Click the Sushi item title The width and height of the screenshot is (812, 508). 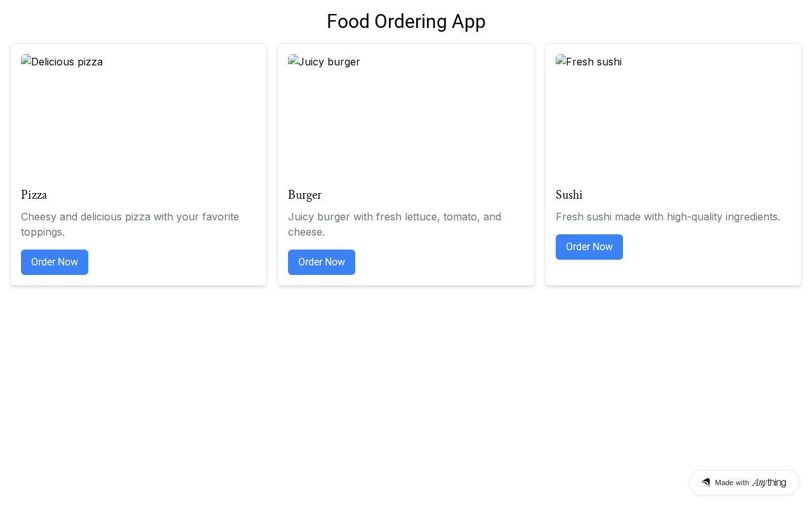point(569,195)
